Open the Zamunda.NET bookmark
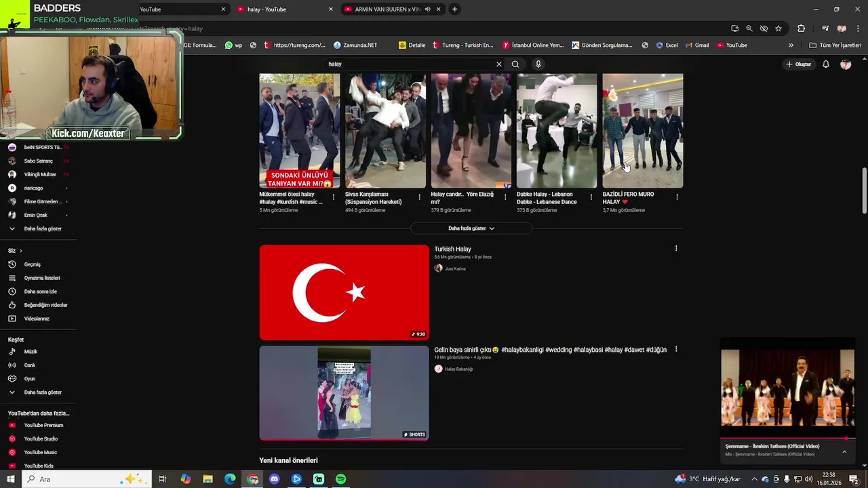868x488 pixels. pos(355,45)
